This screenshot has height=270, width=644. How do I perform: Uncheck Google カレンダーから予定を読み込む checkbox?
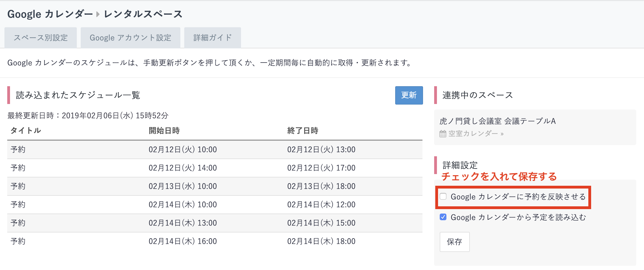pyautogui.click(x=443, y=217)
